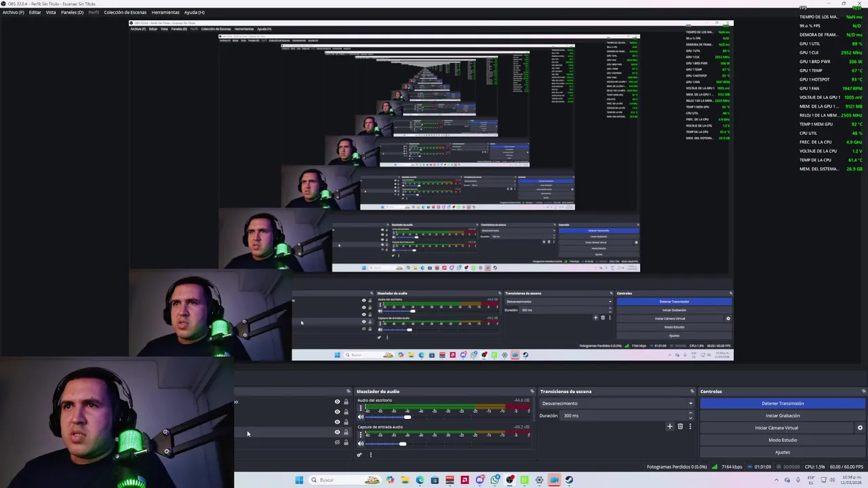Viewport: 868px width, 488px height.
Task: Adjust Audio del escritorio volume slider handle
Action: [x=408, y=417]
